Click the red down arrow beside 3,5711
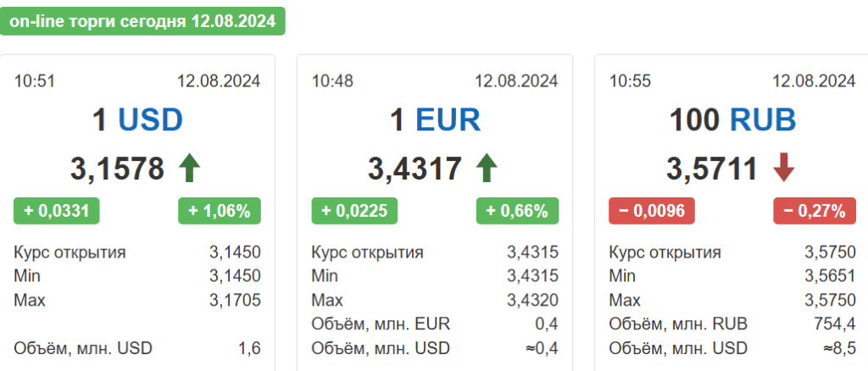This screenshot has height=371, width=868. [x=783, y=169]
